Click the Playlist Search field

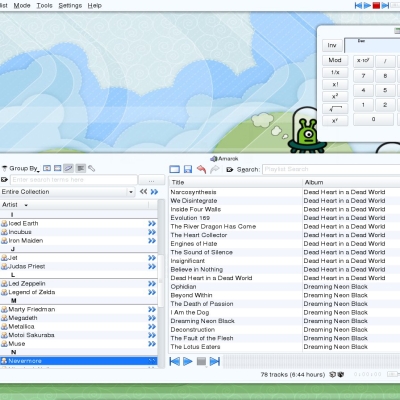pos(331,169)
